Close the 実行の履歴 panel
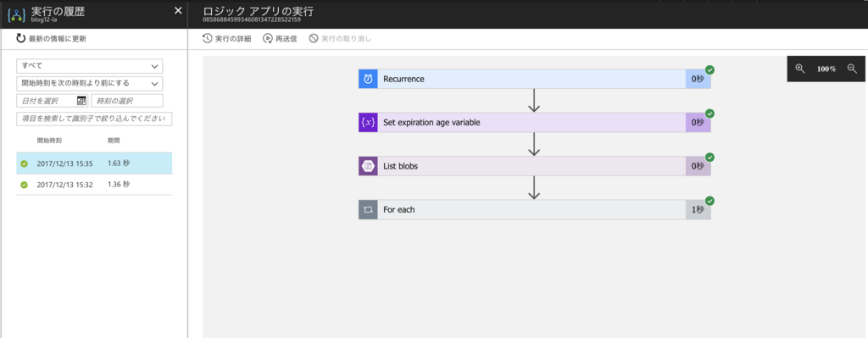This screenshot has width=868, height=338. click(178, 10)
